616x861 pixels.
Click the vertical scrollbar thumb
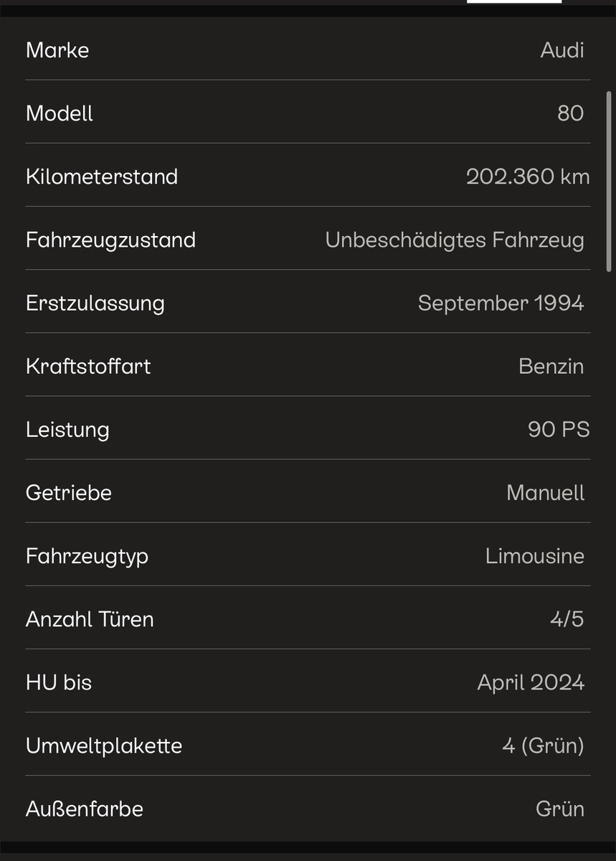610,179
